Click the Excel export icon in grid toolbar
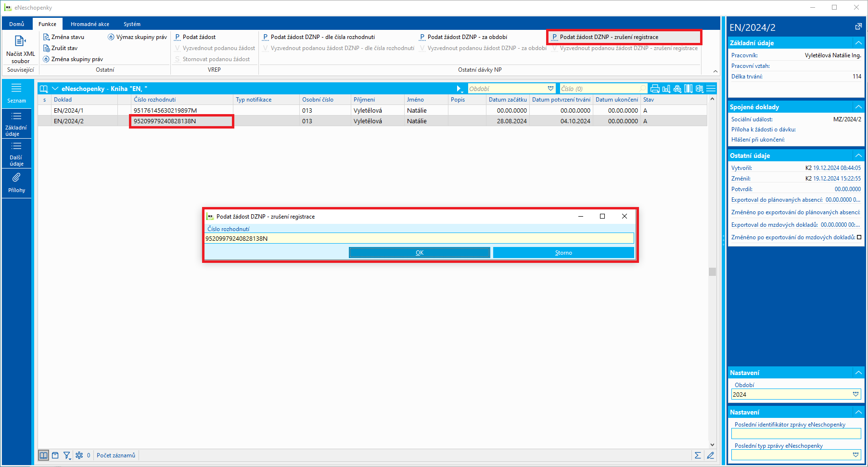 (x=700, y=89)
